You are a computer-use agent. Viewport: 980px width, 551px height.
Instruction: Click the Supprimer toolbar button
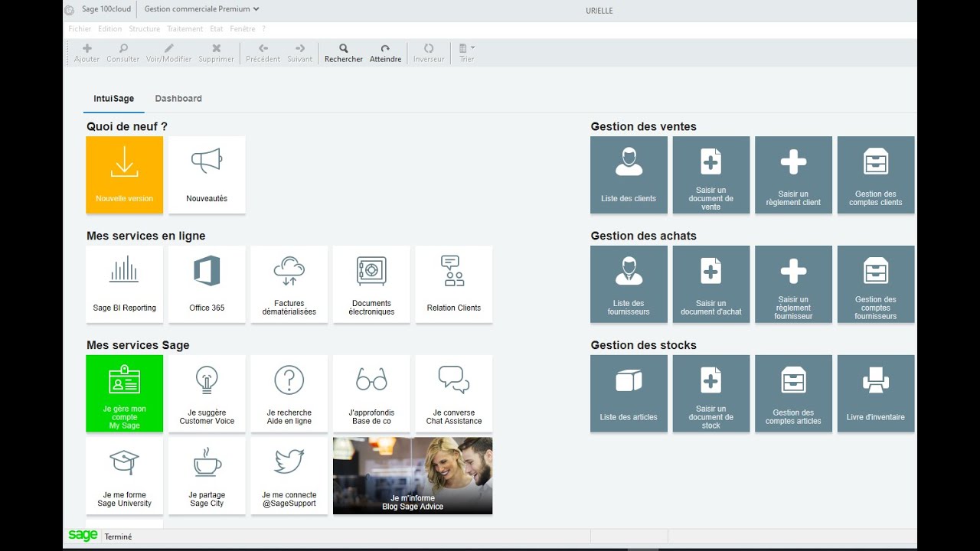coord(216,53)
